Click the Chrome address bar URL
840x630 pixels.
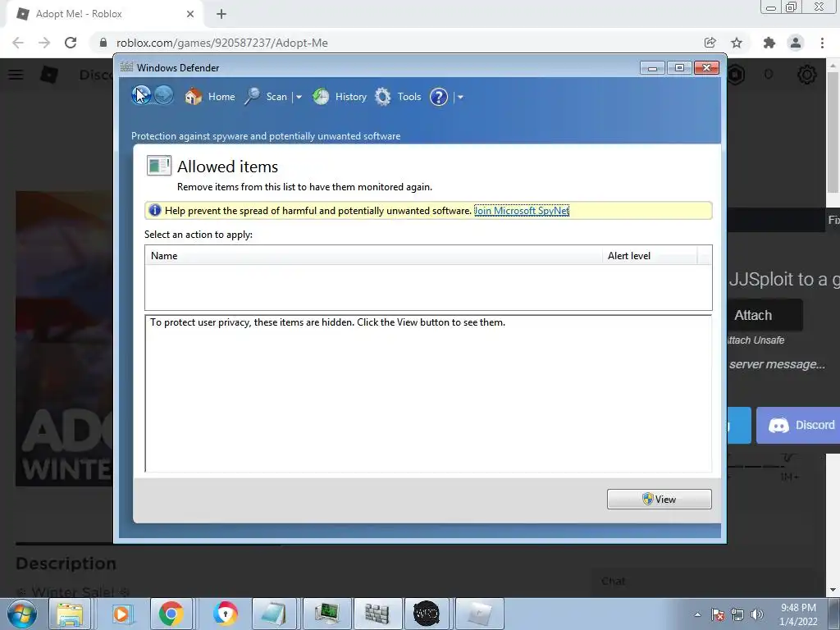221,43
